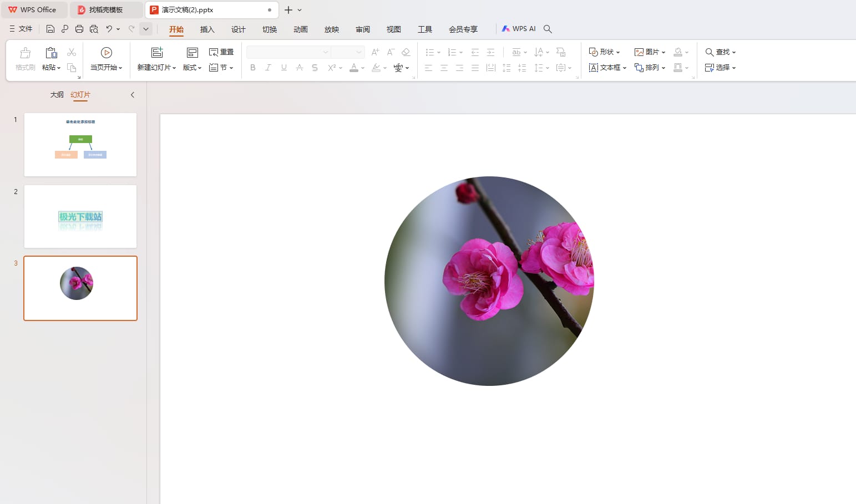Click the Increase Indent icon
856x504 pixels.
(490, 52)
